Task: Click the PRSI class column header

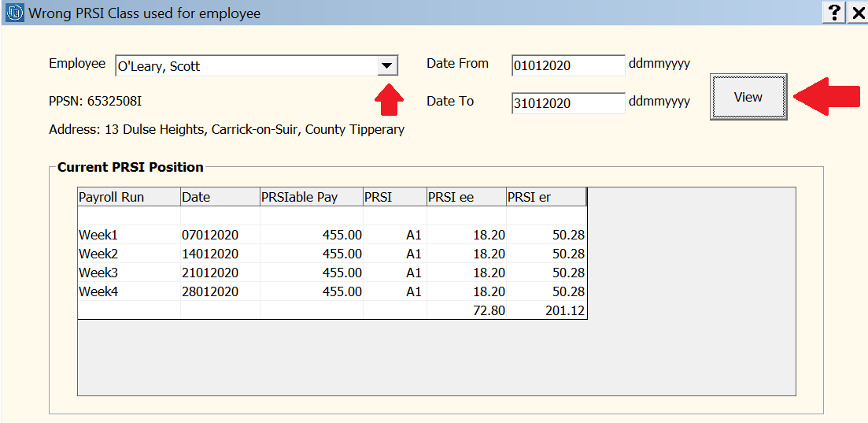Action: 395,197
